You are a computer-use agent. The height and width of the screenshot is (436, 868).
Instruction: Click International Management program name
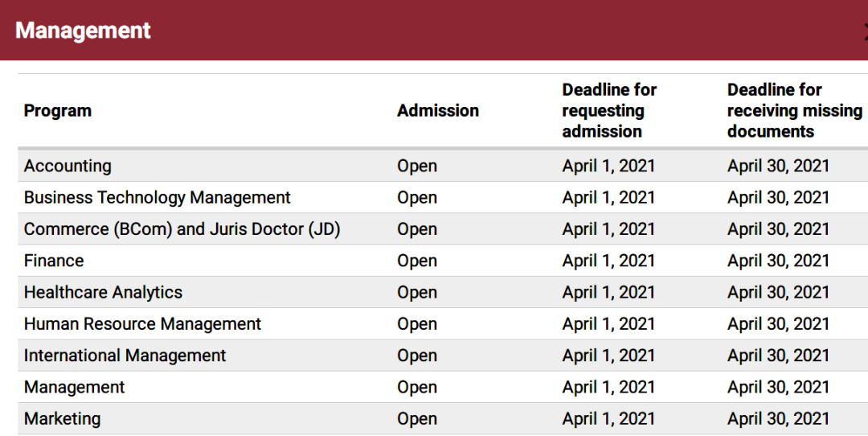pos(125,355)
